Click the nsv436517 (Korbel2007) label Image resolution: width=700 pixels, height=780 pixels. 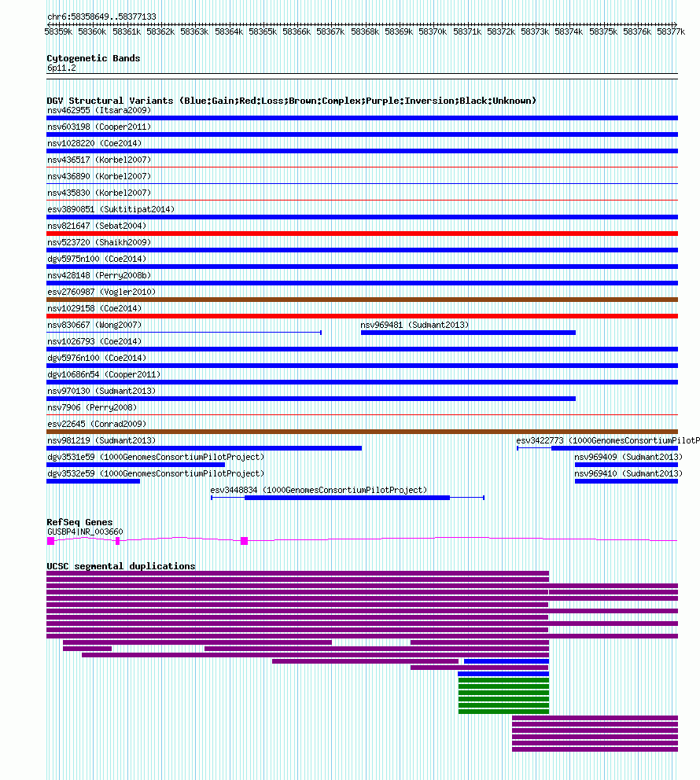(x=99, y=160)
